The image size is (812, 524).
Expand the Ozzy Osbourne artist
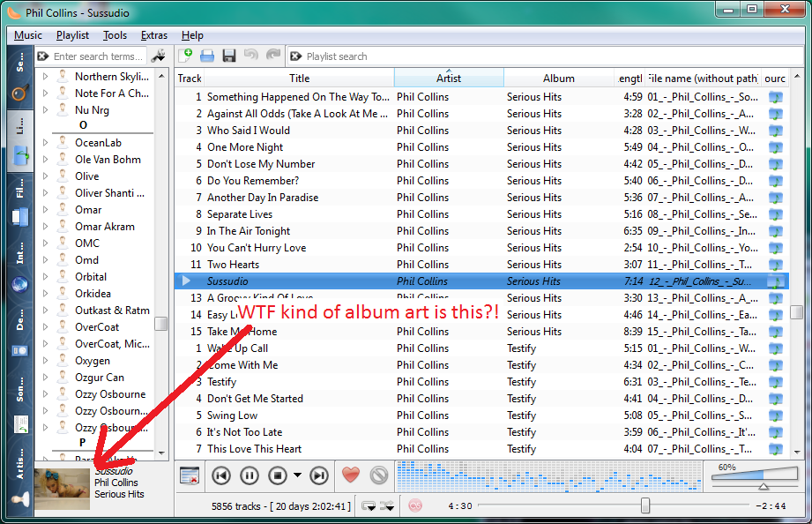(x=46, y=394)
